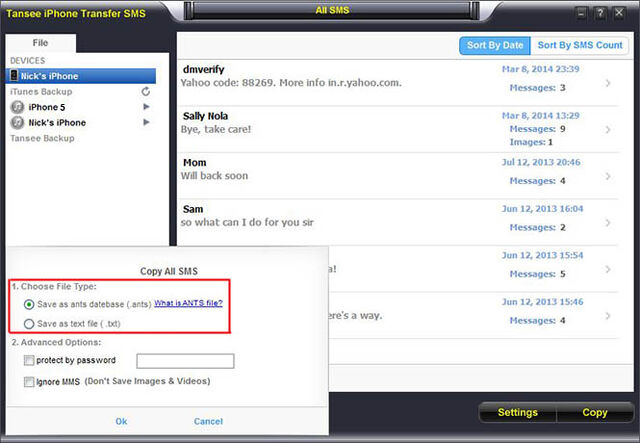Open the Sam message thread
This screenshot has height=443, width=640.
pyautogui.click(x=399, y=223)
